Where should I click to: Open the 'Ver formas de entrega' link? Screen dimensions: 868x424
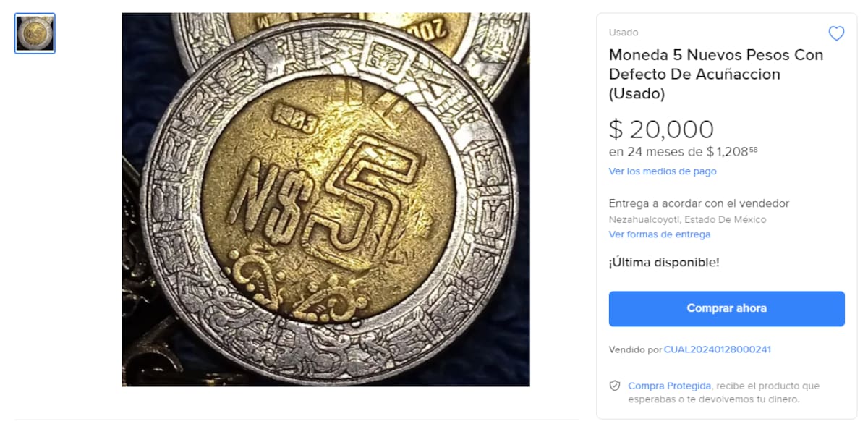click(660, 234)
